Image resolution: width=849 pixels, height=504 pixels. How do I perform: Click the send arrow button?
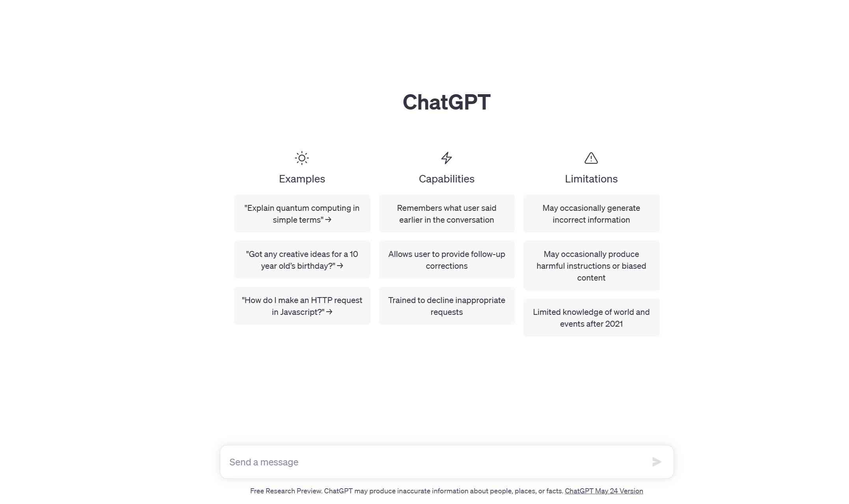655,462
